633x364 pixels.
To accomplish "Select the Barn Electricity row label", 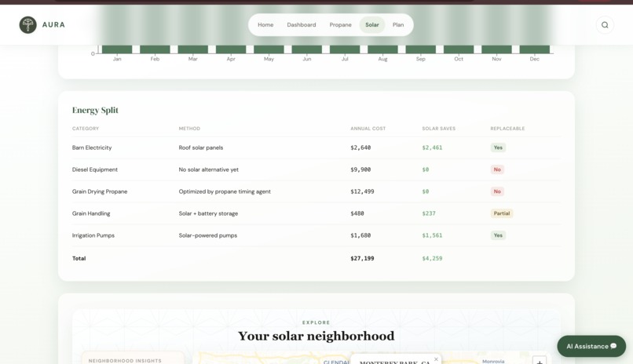I will tap(92, 147).
